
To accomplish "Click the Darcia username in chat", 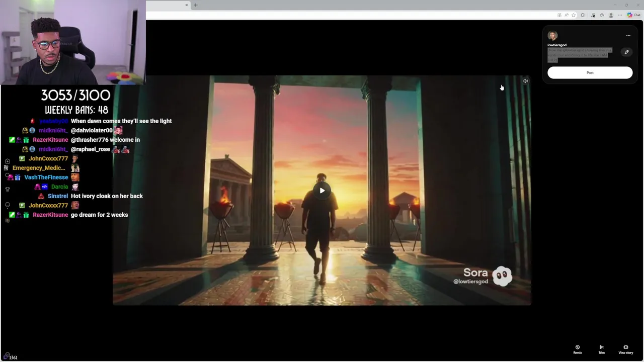I will (59, 187).
